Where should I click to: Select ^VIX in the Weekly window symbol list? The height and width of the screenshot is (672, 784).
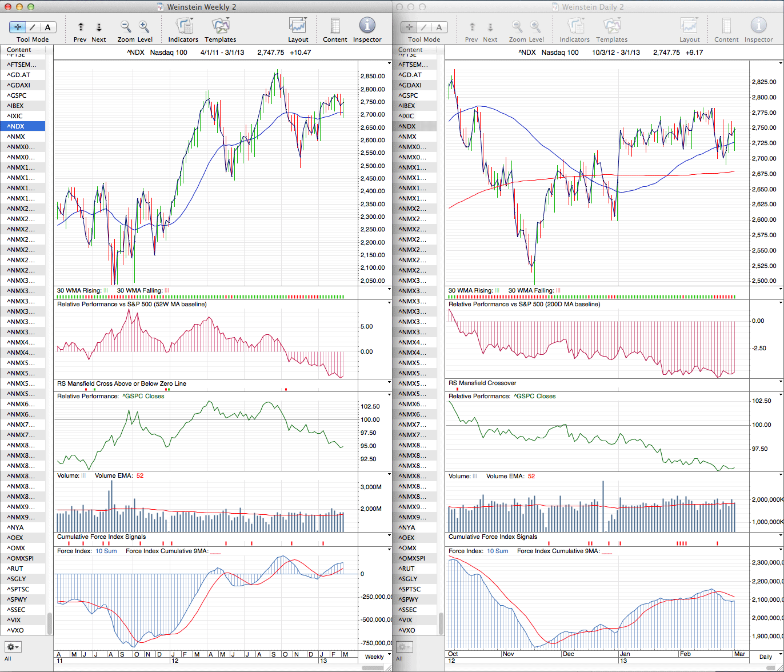click(17, 620)
